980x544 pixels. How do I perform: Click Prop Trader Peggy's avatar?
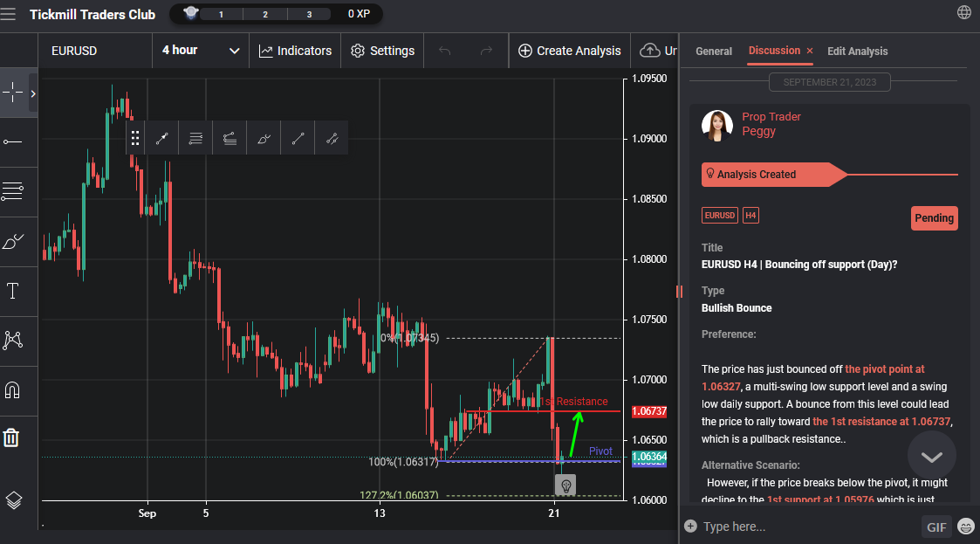point(716,125)
